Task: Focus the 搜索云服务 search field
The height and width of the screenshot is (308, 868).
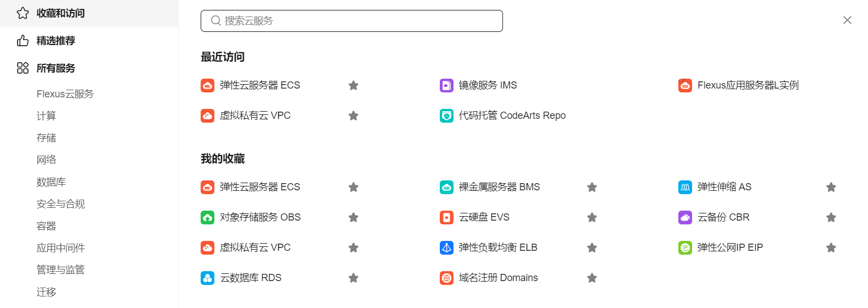Action: [x=352, y=21]
